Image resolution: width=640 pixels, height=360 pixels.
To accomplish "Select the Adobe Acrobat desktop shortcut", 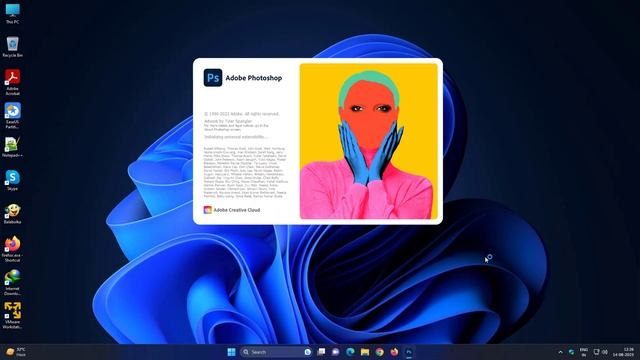I will pyautogui.click(x=12, y=82).
